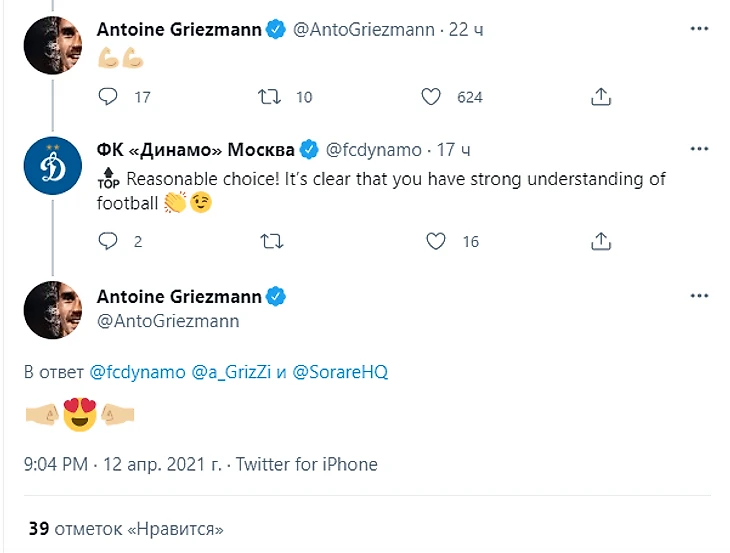Open more options on Griezmann's bottom reply
Screen dimensions: 730x553
tap(699, 298)
